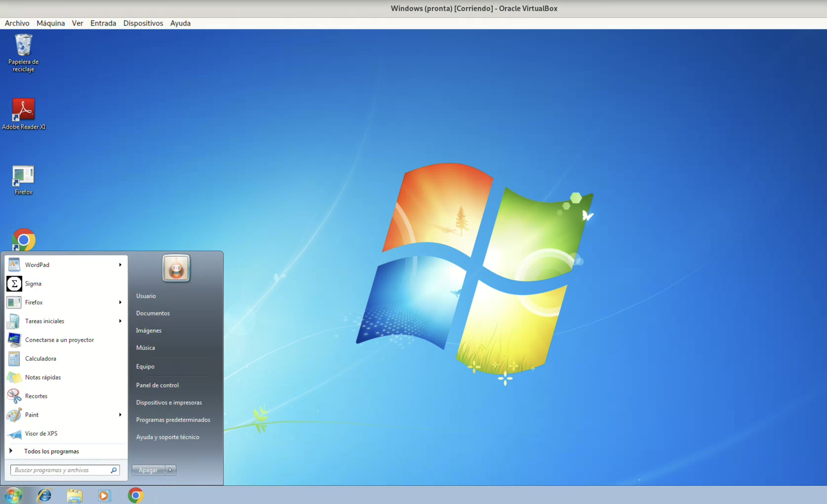
Task: Open Música library link
Action: tap(146, 348)
